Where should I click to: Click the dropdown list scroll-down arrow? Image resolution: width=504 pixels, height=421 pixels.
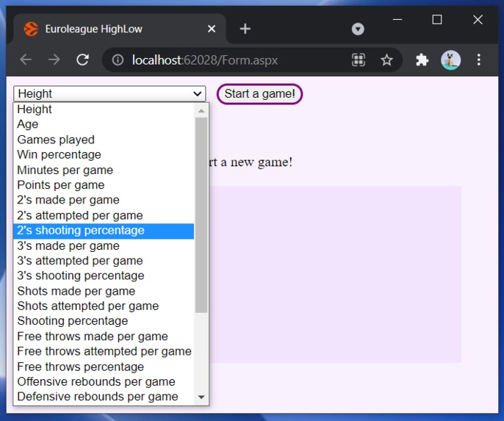(201, 397)
